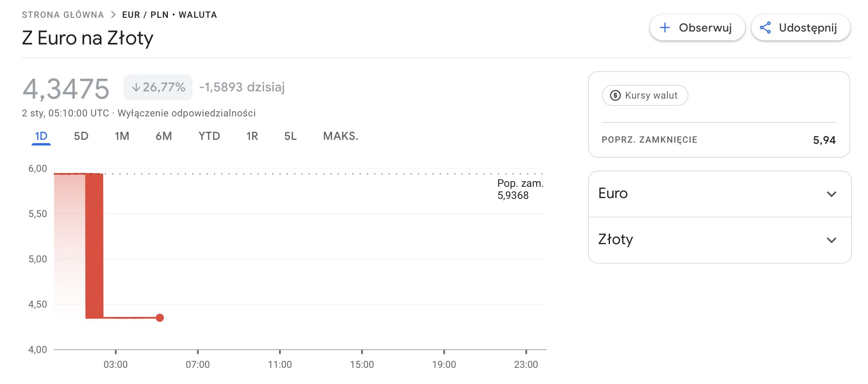Click the share icon in Udostępnij
The height and width of the screenshot is (384, 868).
765,27
